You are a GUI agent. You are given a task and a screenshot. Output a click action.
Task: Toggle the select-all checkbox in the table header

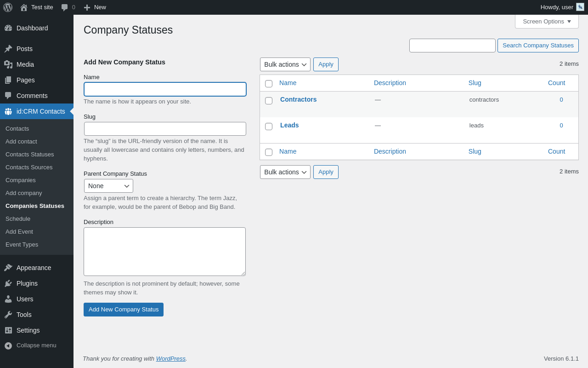point(269,84)
